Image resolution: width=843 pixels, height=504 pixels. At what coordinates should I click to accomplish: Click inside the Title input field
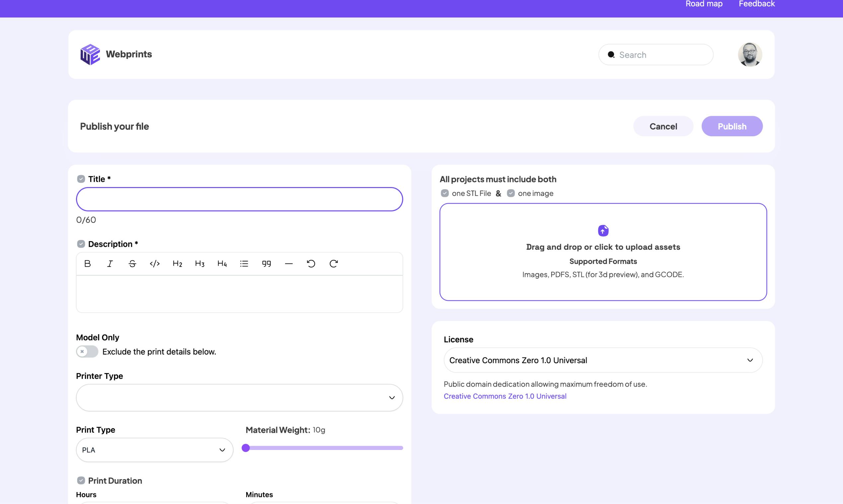239,199
